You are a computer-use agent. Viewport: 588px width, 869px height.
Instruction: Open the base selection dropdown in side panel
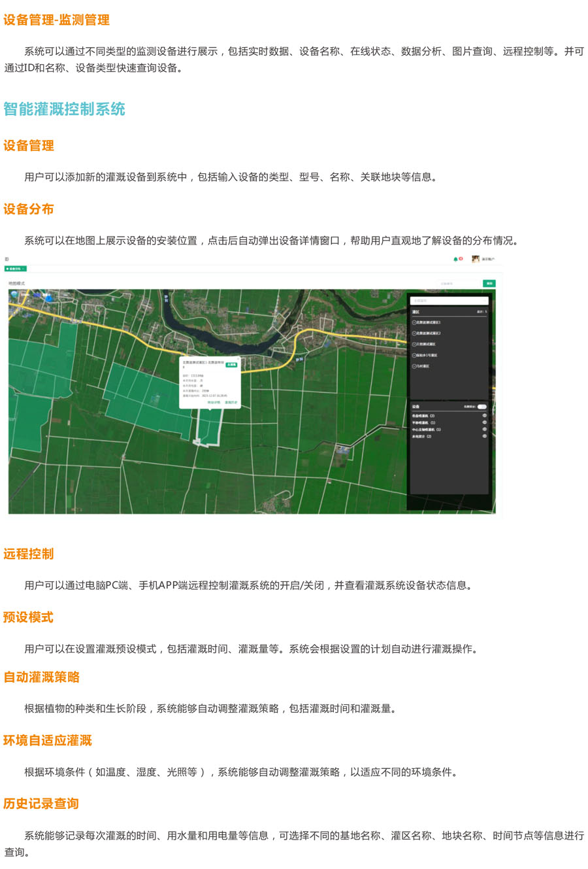[449, 301]
